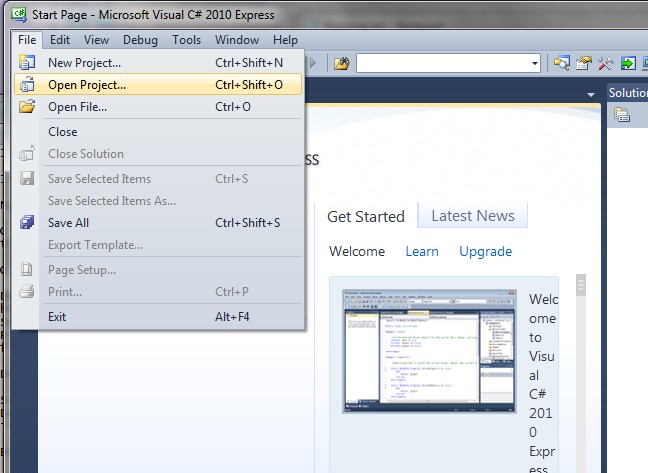The height and width of the screenshot is (473, 648).
Task: Click the Find in Files toolbar icon
Action: point(341,63)
